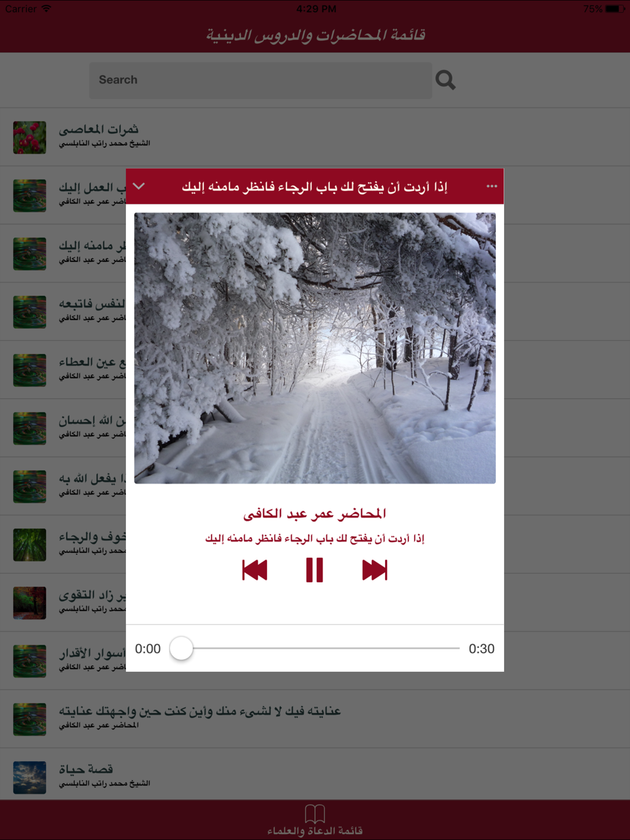Viewport: 630px width, 840px height.
Task: Go back to the previous track
Action: pyautogui.click(x=255, y=570)
